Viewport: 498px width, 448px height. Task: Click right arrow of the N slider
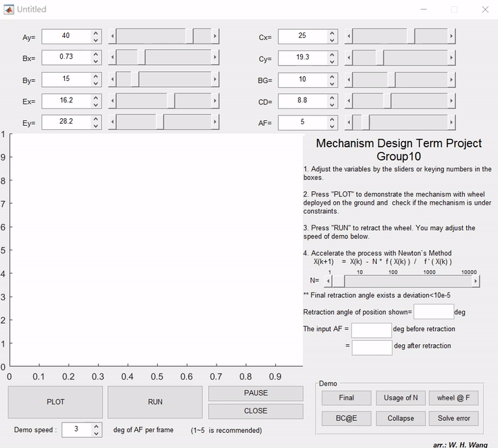(x=475, y=281)
